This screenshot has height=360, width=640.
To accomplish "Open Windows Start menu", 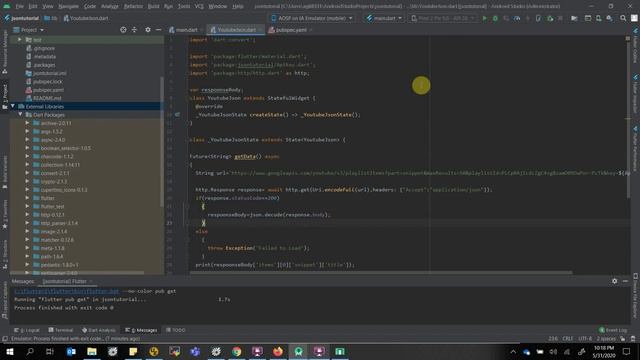I will pos(9,351).
